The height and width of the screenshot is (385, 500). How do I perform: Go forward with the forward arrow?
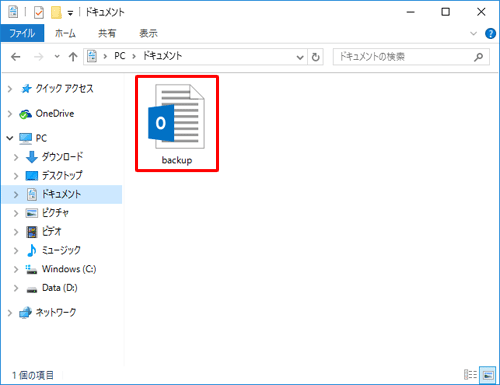tap(39, 57)
